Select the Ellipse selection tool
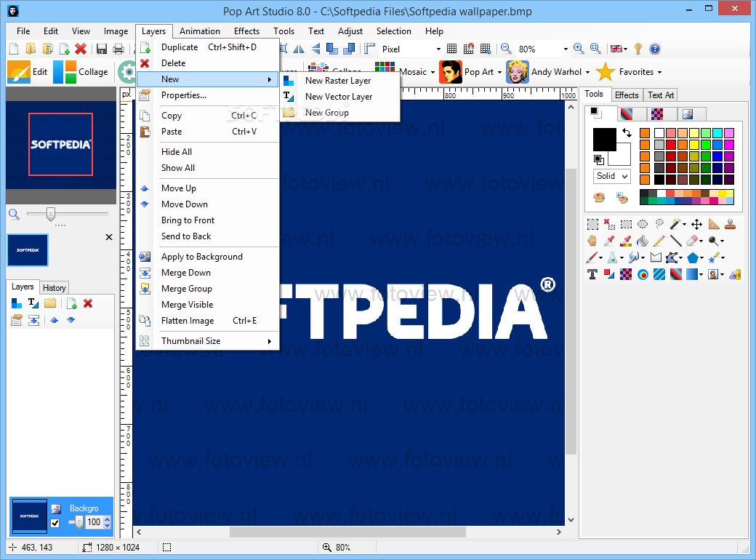 642,224
